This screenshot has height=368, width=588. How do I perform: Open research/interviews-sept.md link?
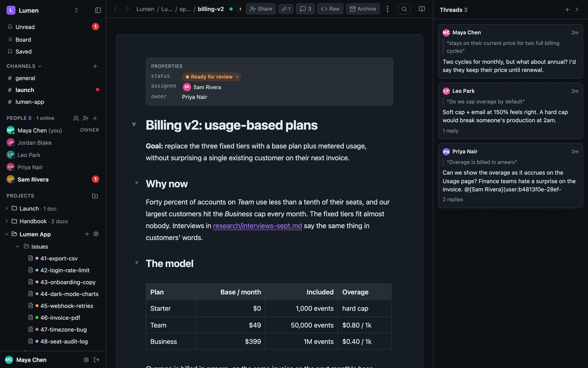coord(257,226)
